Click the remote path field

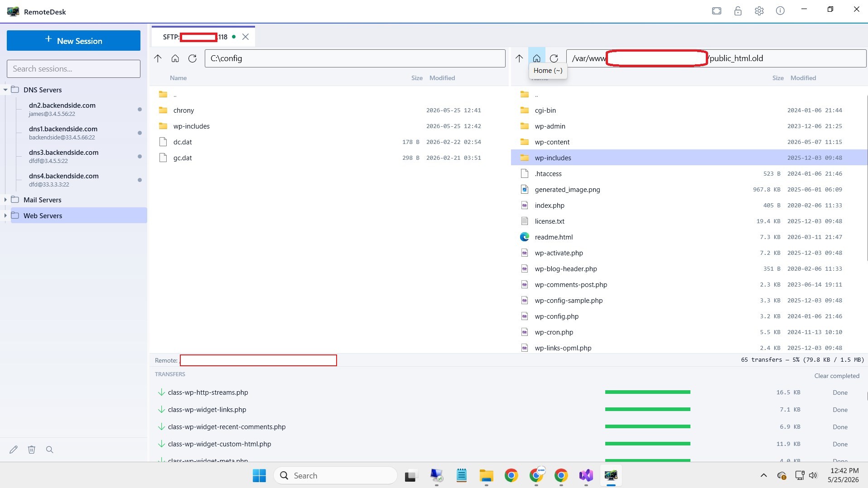716,58
